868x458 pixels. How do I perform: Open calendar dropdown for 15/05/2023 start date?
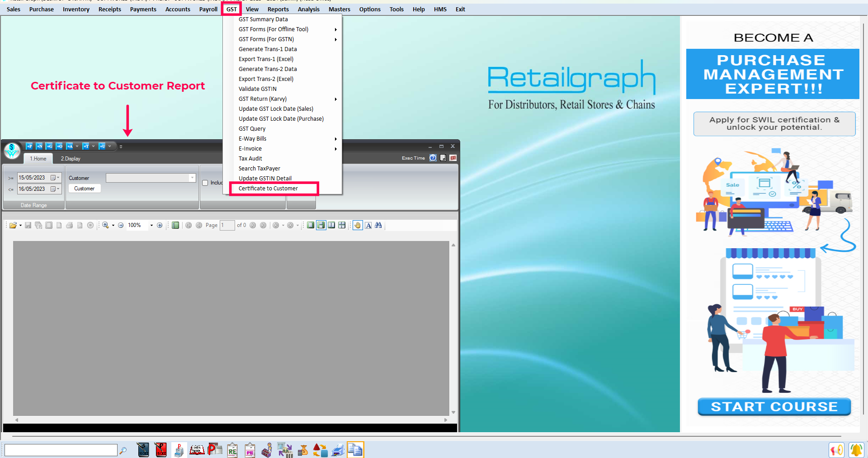pyautogui.click(x=56, y=178)
